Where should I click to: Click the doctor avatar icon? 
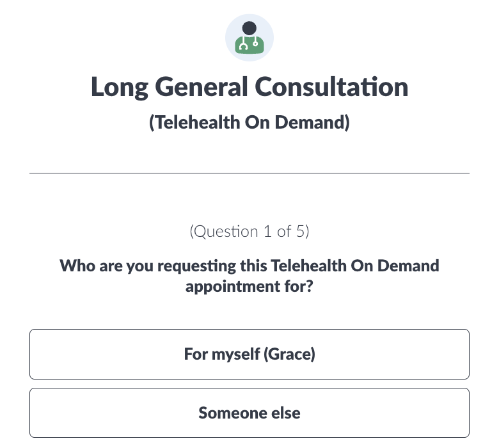pyautogui.click(x=249, y=37)
